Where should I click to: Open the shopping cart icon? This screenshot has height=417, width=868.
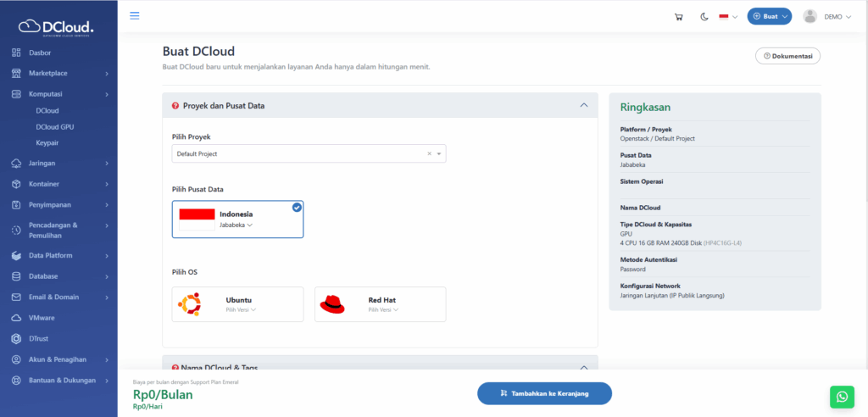[678, 16]
